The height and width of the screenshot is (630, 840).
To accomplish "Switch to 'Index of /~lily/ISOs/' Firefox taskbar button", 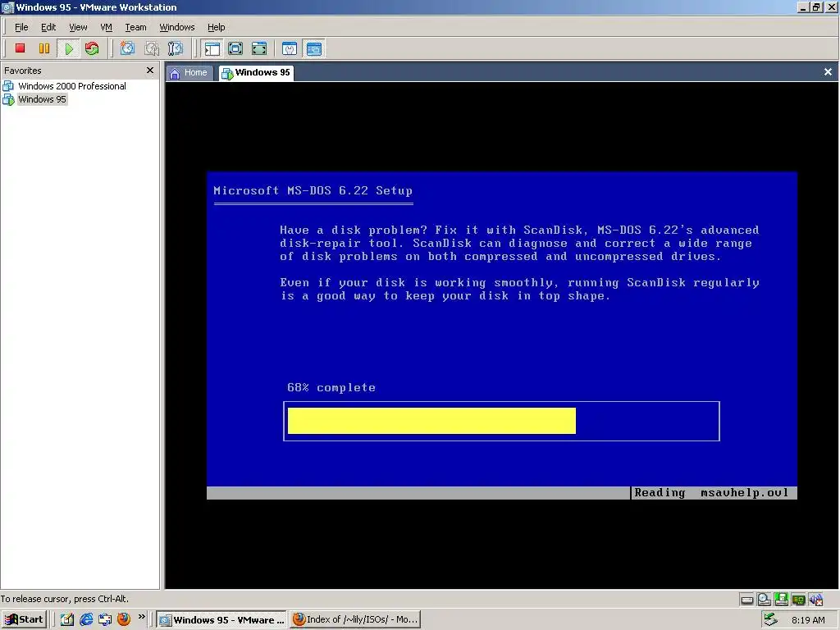I will 355,619.
